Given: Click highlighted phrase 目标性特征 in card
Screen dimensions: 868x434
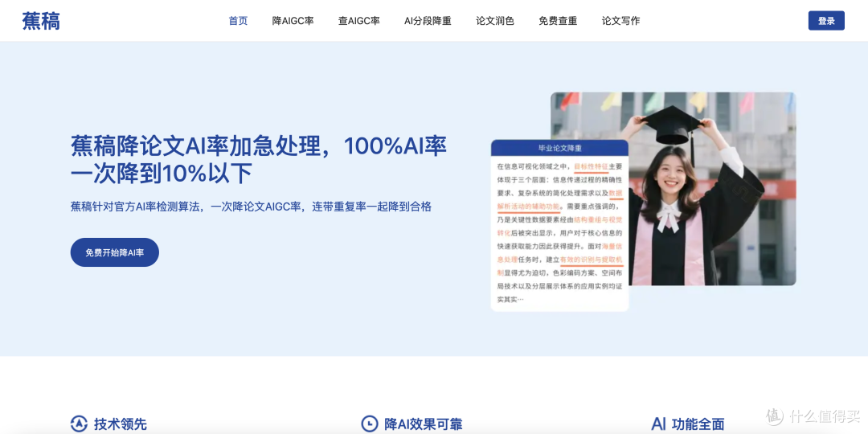Looking at the screenshot, I should point(591,166).
